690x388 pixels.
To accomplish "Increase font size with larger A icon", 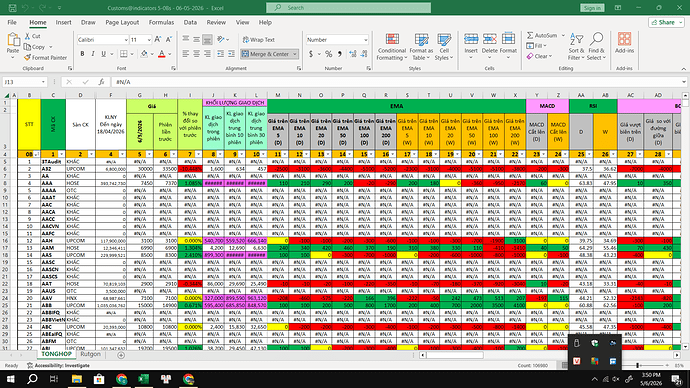I will [158, 40].
